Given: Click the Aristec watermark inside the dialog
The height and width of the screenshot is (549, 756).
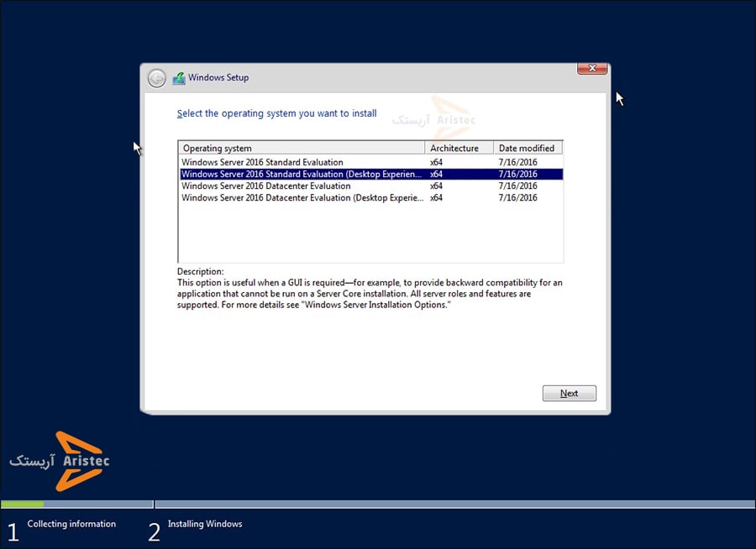Looking at the screenshot, I should point(434,119).
